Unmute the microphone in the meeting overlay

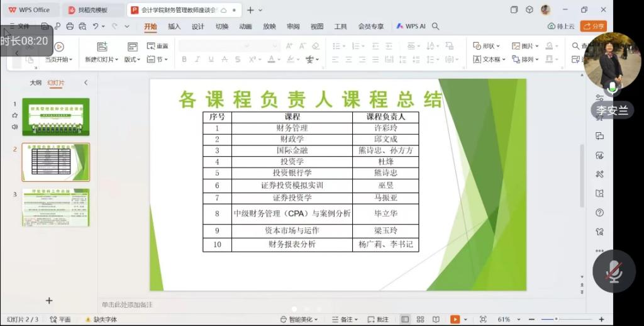coord(613,271)
